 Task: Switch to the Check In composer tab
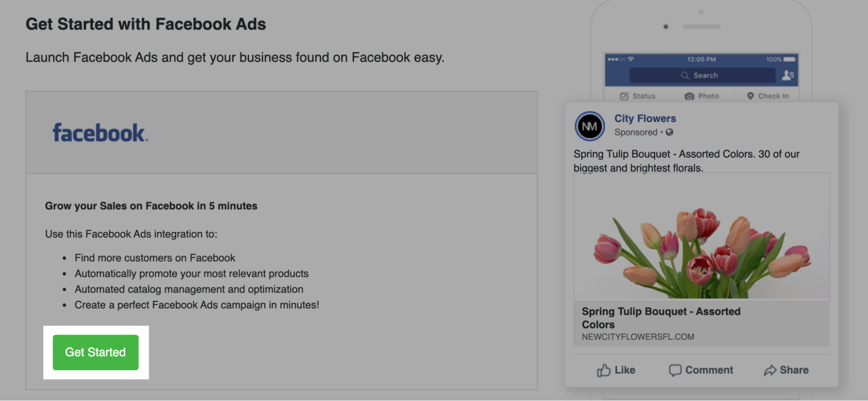point(767,96)
